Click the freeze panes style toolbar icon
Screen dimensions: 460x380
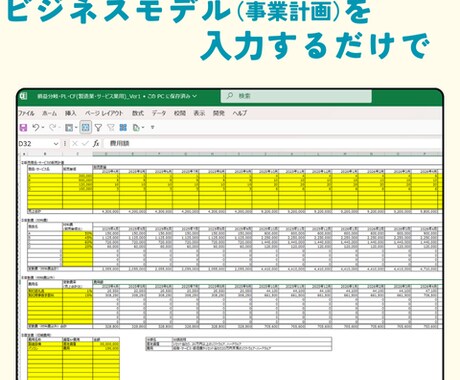coord(69,127)
